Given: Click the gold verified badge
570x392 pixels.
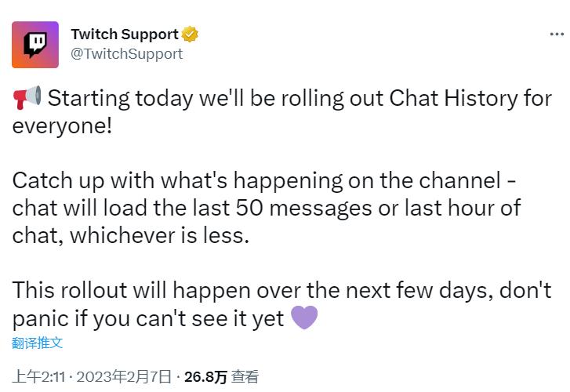Looking at the screenshot, I should pyautogui.click(x=191, y=34).
